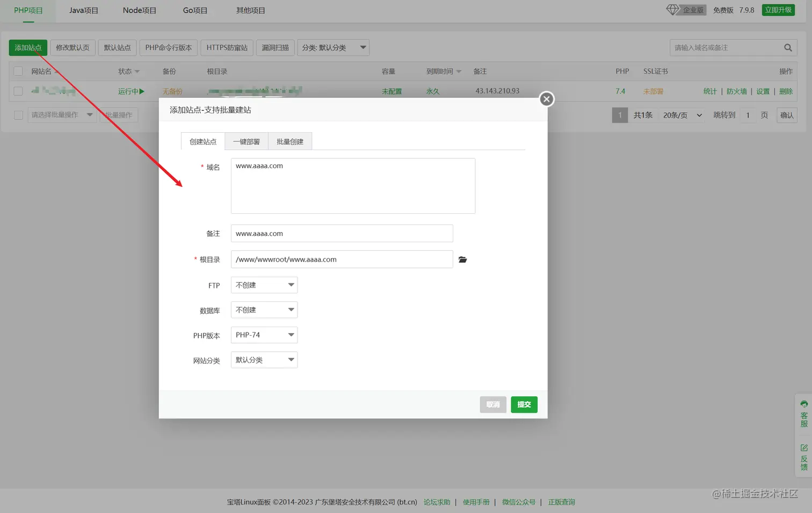This screenshot has height=513, width=812.
Task: Focus the 跳转到 page number field
Action: [x=748, y=115]
